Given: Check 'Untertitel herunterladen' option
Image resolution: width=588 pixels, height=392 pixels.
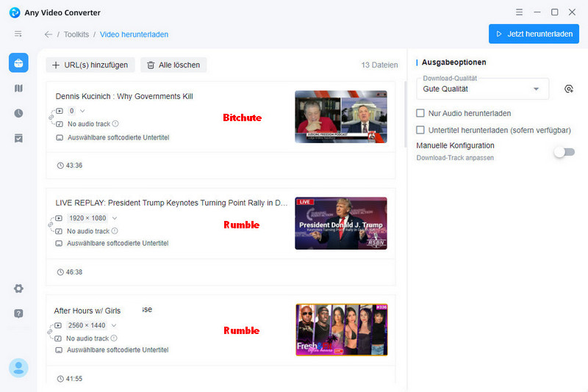Looking at the screenshot, I should [x=420, y=130].
